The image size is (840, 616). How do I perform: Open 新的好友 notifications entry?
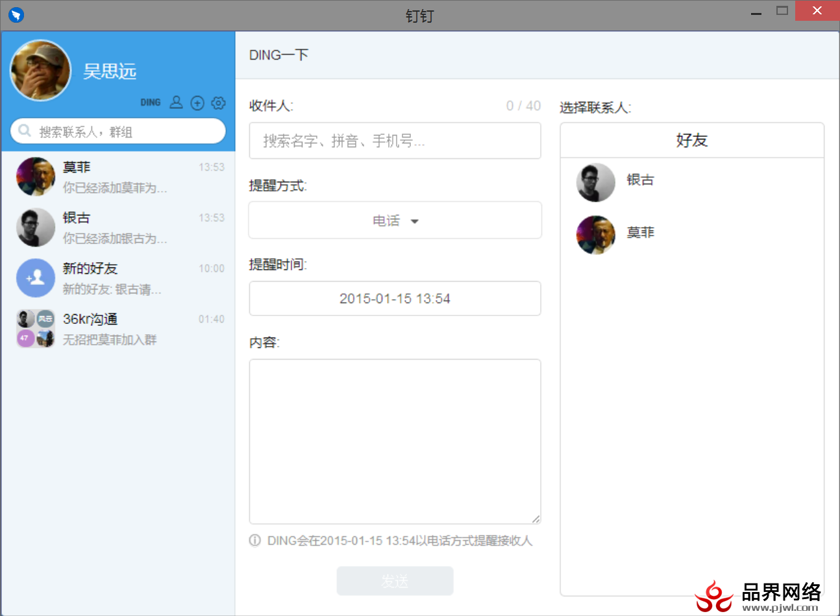(118, 278)
